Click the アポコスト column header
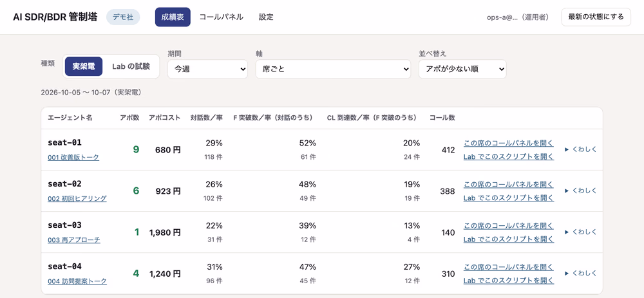This screenshot has height=298, width=644. point(165,118)
